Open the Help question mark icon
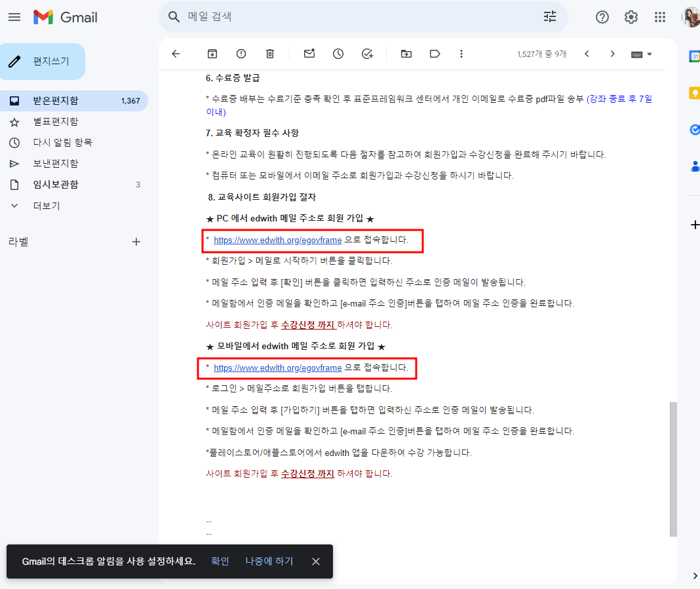 pyautogui.click(x=602, y=17)
